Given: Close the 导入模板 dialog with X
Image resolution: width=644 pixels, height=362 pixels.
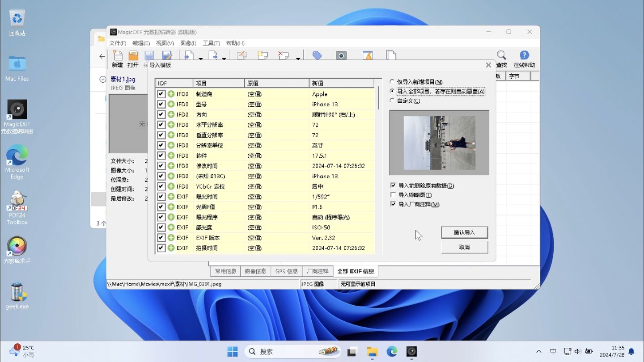Looking at the screenshot, I should [x=488, y=65].
